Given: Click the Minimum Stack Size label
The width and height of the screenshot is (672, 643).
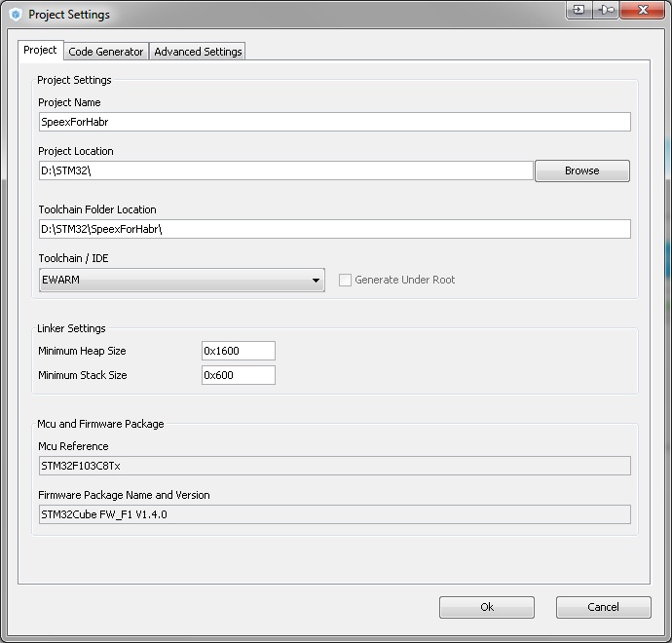Looking at the screenshot, I should pos(82,375).
